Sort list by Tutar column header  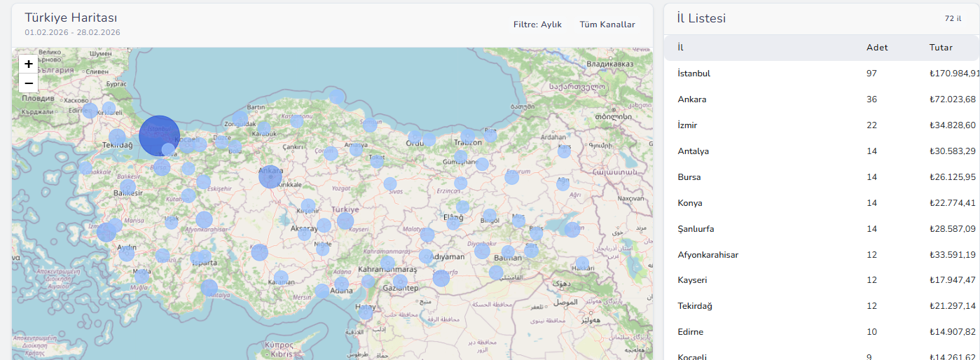coord(941,48)
